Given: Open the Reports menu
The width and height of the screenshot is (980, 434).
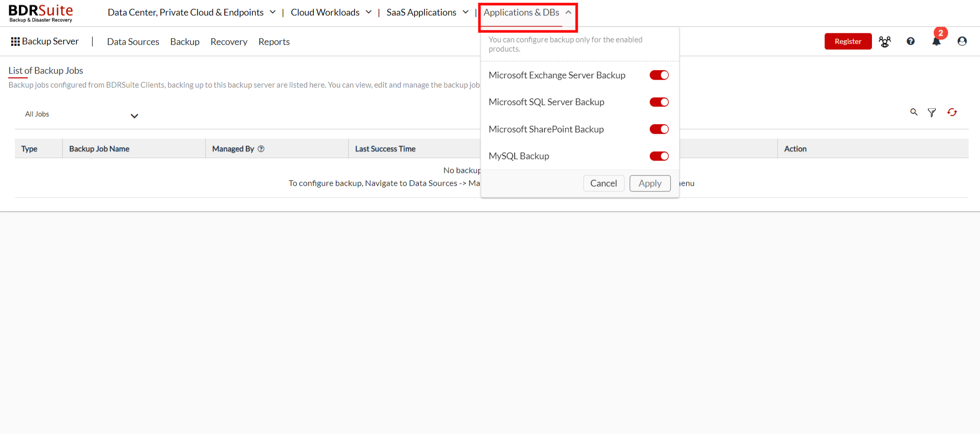Looking at the screenshot, I should (274, 42).
